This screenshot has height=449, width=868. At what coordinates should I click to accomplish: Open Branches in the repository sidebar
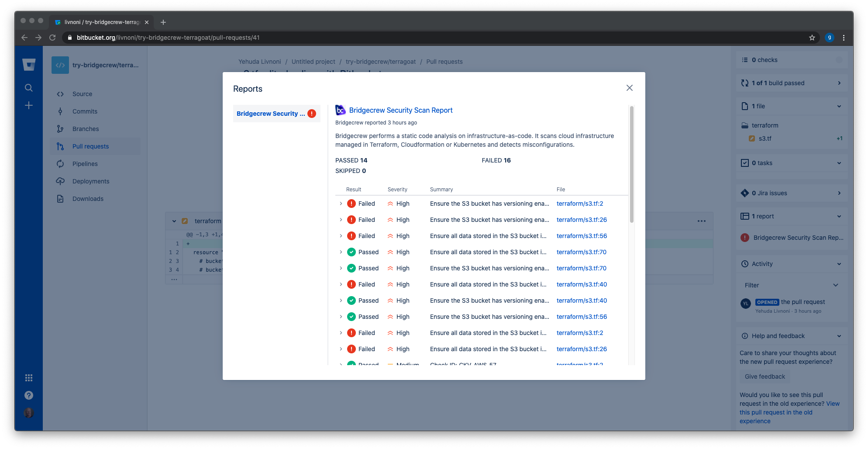pyautogui.click(x=95, y=129)
